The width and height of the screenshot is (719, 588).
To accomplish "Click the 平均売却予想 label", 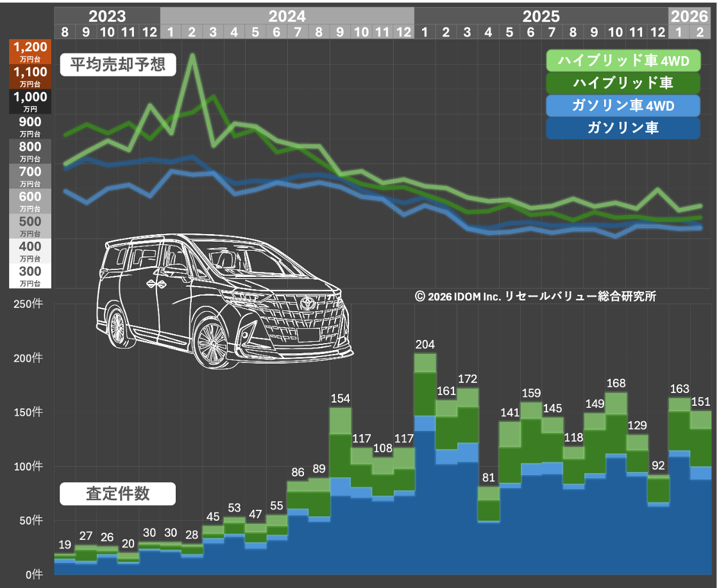I will point(117,65).
